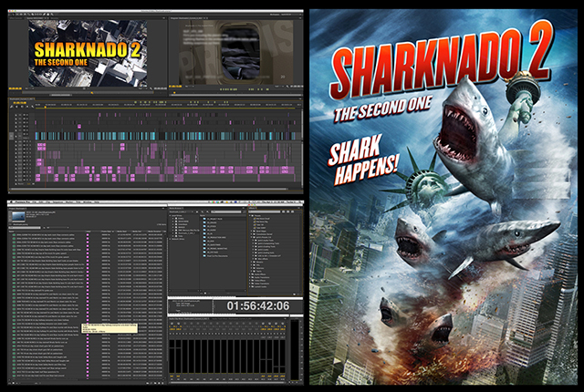Select the Sharknado sequence tab in timeline

(22, 98)
